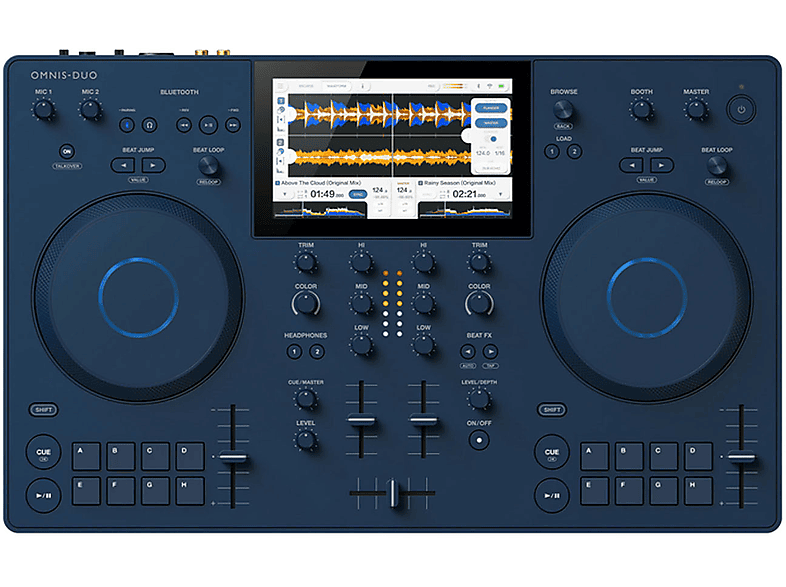Select the Flanger effect button on screen
Screen dimensions: 786x587
coord(491,108)
